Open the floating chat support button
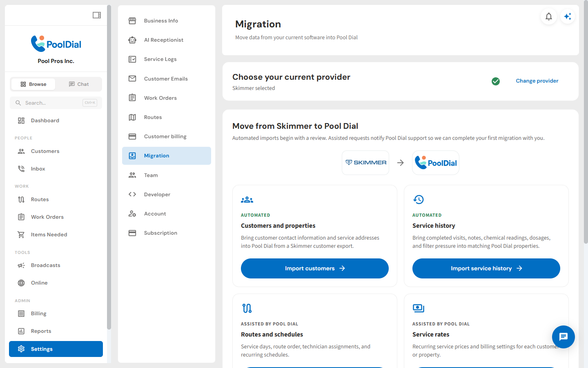 click(x=563, y=337)
